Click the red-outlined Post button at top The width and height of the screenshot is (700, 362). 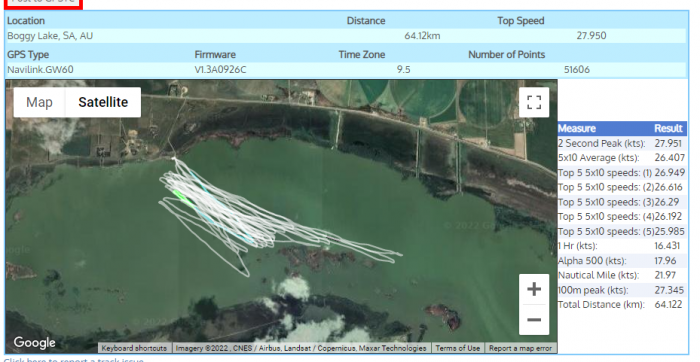(42, 2)
